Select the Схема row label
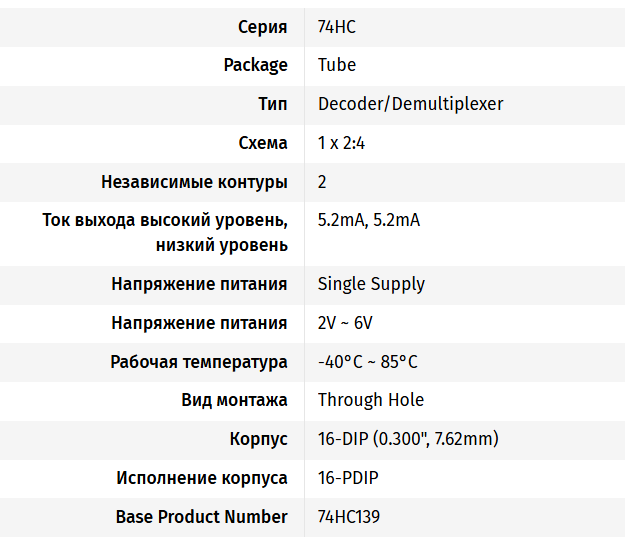This screenshot has height=546, width=625. (263, 143)
